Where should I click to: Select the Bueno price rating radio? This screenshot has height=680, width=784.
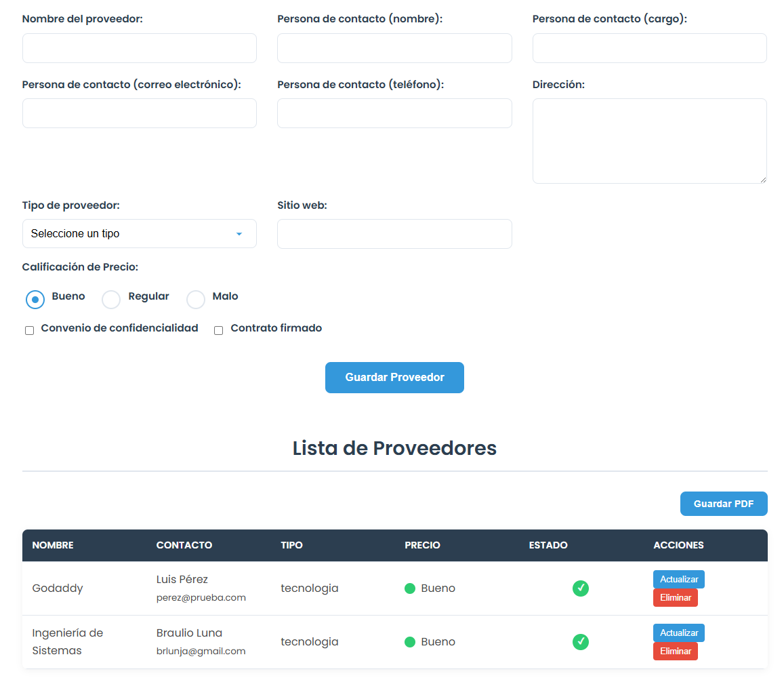click(35, 300)
